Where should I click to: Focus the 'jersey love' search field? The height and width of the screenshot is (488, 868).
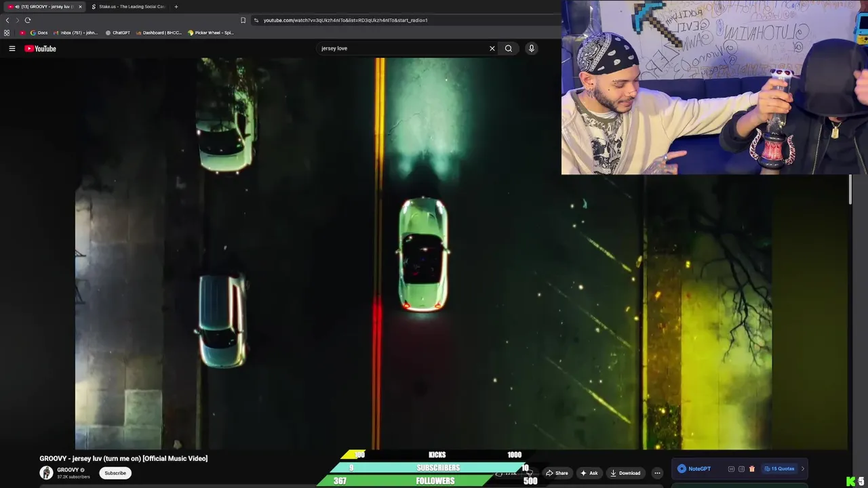click(x=403, y=48)
